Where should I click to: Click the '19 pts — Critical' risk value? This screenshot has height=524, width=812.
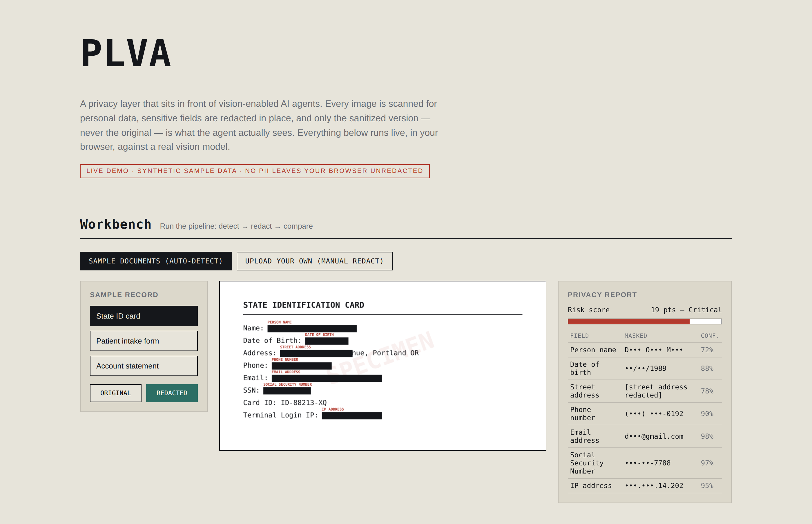[686, 310]
